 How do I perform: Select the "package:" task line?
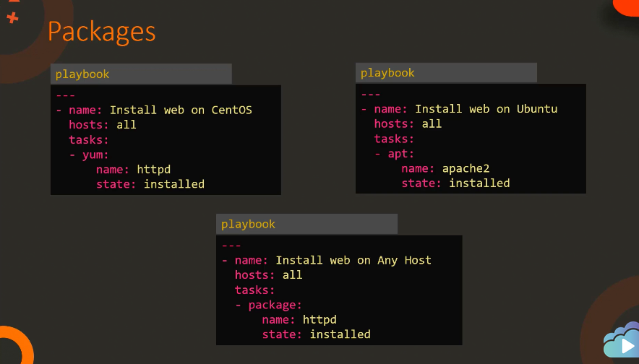pyautogui.click(x=269, y=305)
